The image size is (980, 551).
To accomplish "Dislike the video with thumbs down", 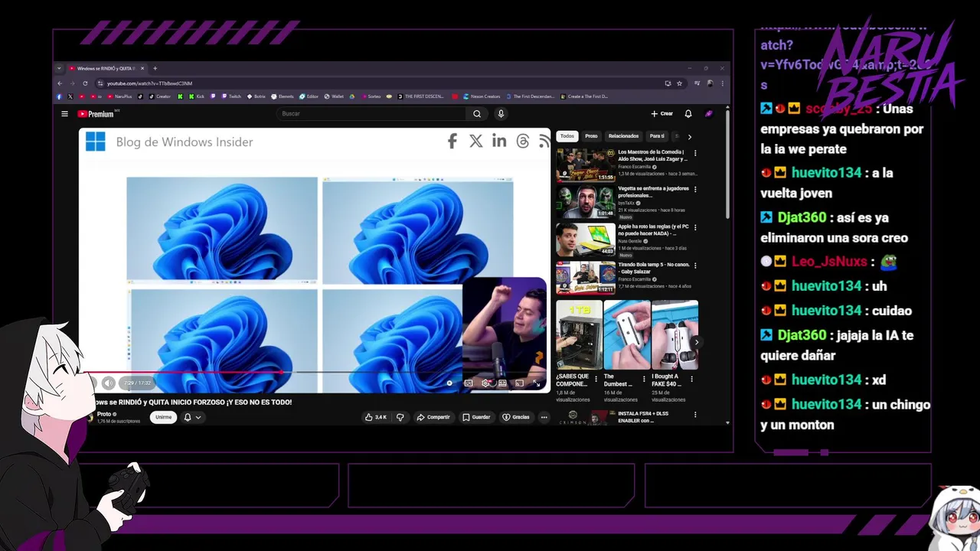I will pyautogui.click(x=400, y=417).
